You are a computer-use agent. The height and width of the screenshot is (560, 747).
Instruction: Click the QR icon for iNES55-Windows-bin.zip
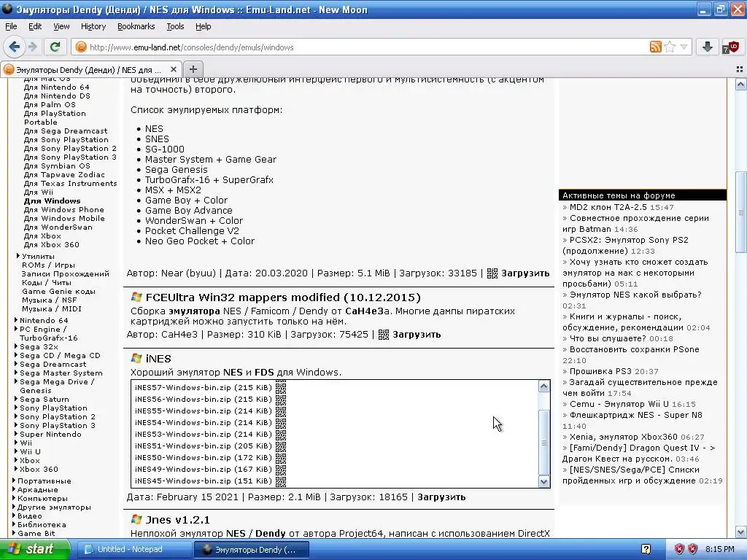pyautogui.click(x=281, y=411)
